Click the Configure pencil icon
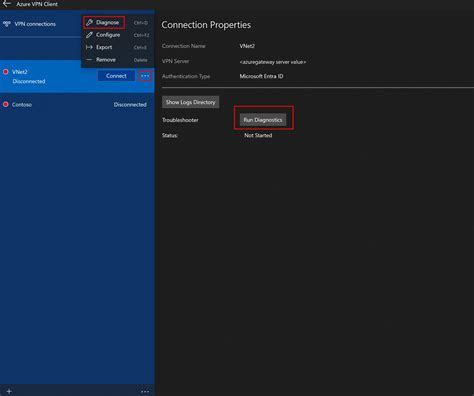This screenshot has height=396, width=474. 89,35
